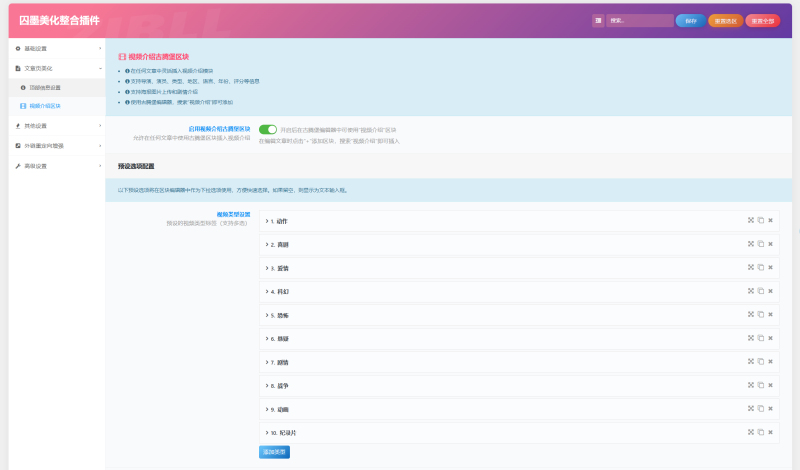The height and width of the screenshot is (470, 800).
Task: Click the red 重置全部 button
Action: pos(762,20)
